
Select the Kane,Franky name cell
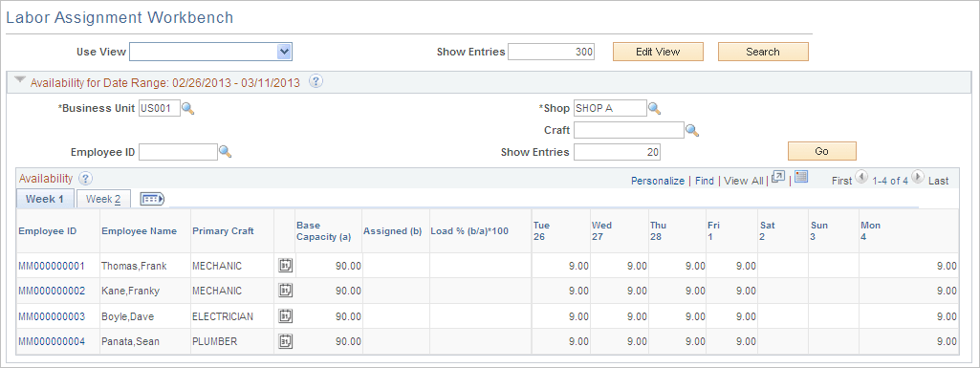[x=145, y=291]
